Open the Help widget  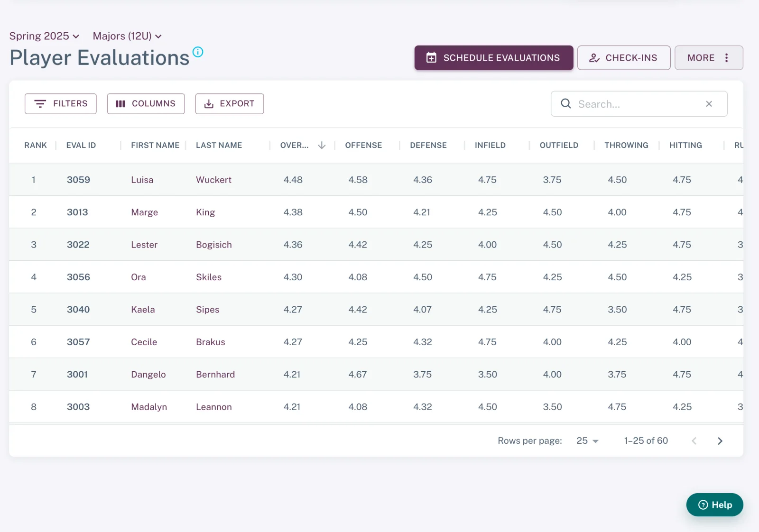[714, 505]
